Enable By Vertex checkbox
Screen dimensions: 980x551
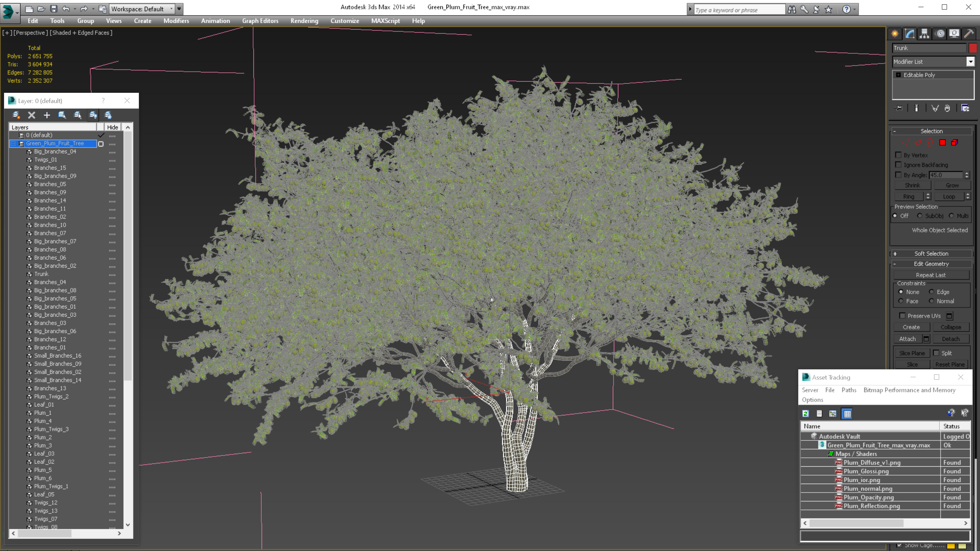(x=898, y=155)
